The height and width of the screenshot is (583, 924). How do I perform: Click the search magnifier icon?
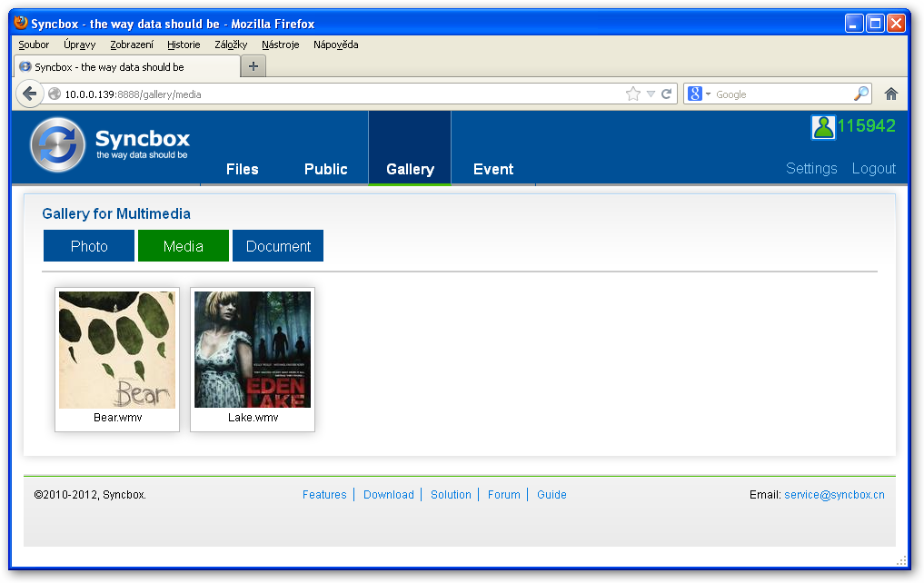pyautogui.click(x=861, y=93)
